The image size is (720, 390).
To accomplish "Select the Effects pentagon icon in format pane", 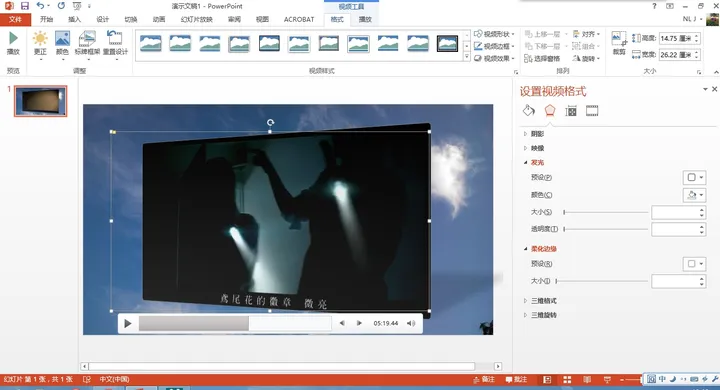I will [x=550, y=111].
